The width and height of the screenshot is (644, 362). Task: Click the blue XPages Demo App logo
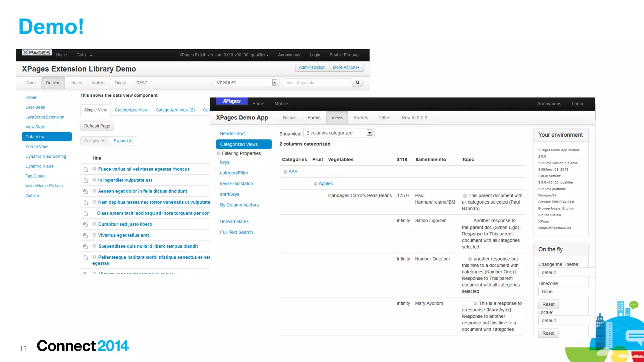click(232, 101)
